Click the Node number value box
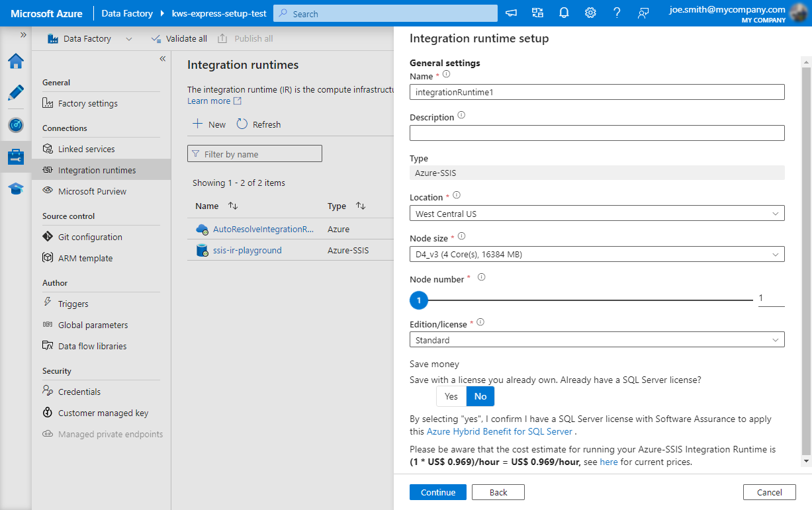Image resolution: width=812 pixels, height=510 pixels. 771,298
